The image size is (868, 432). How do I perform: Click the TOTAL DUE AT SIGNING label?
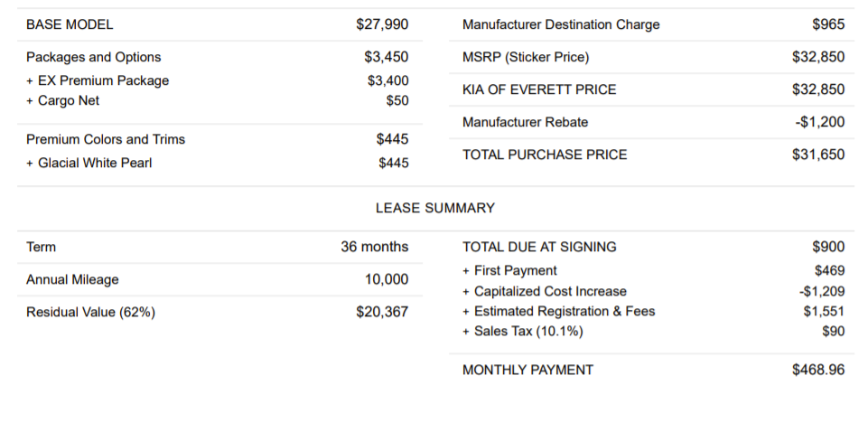(540, 247)
